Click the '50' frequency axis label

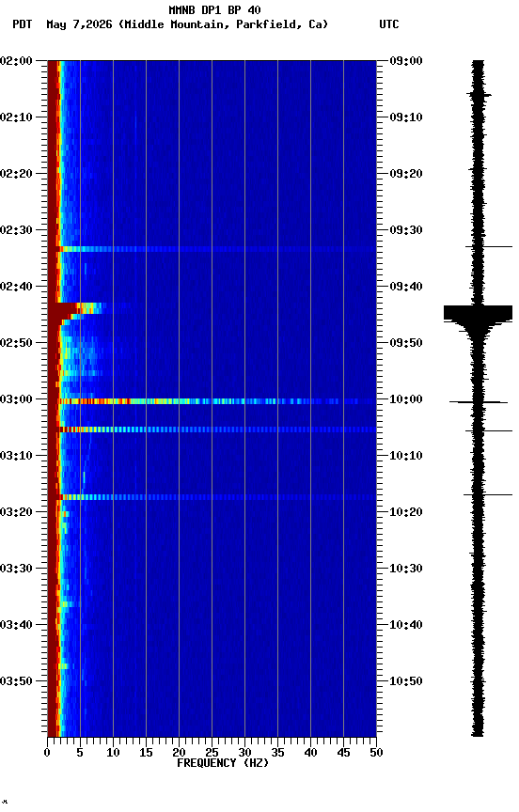click(x=376, y=753)
